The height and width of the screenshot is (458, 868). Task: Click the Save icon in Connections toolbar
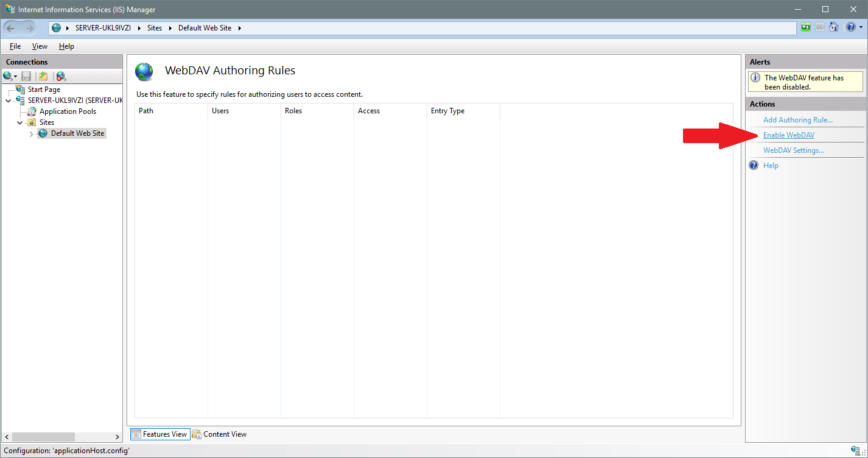[x=26, y=76]
